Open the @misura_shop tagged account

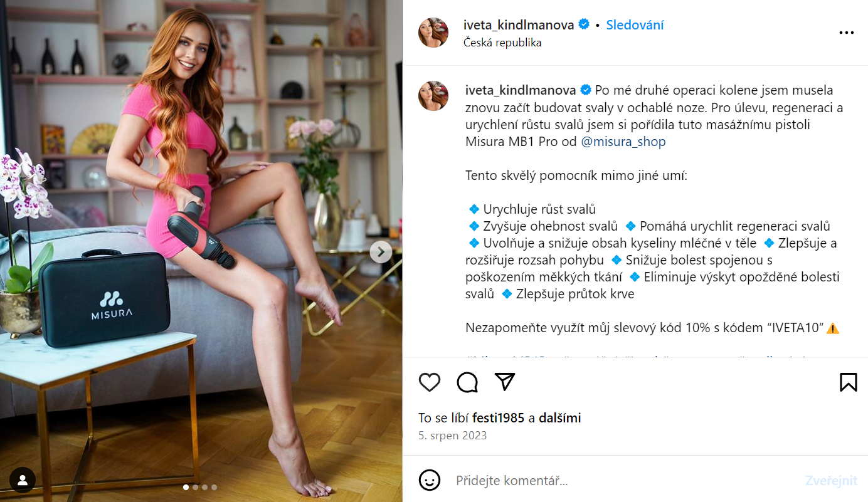pos(623,141)
